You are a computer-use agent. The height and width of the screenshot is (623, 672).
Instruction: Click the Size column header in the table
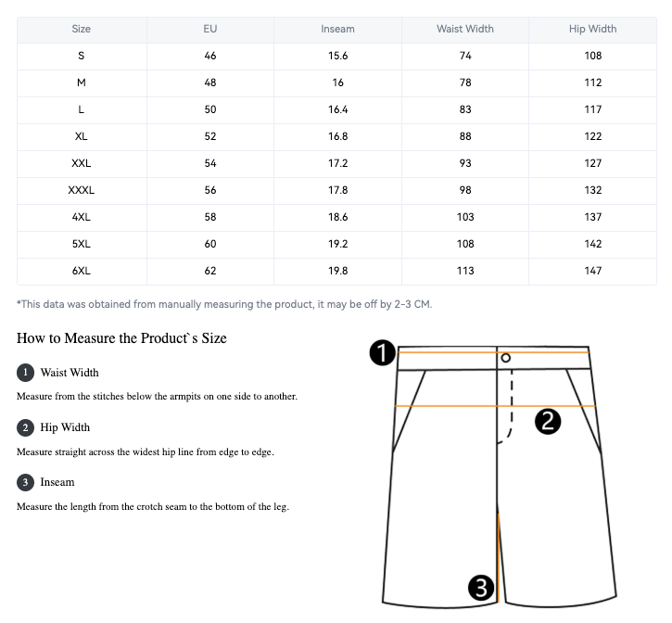[x=82, y=29]
